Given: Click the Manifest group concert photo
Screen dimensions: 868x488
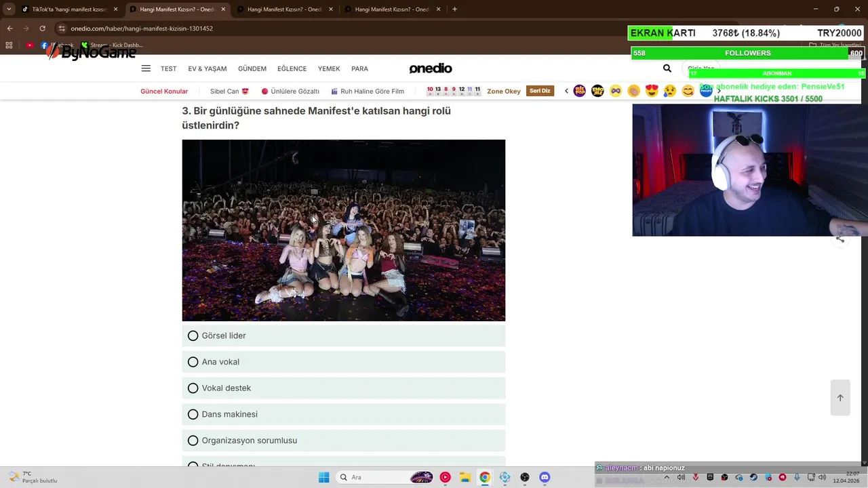Looking at the screenshot, I should point(344,230).
